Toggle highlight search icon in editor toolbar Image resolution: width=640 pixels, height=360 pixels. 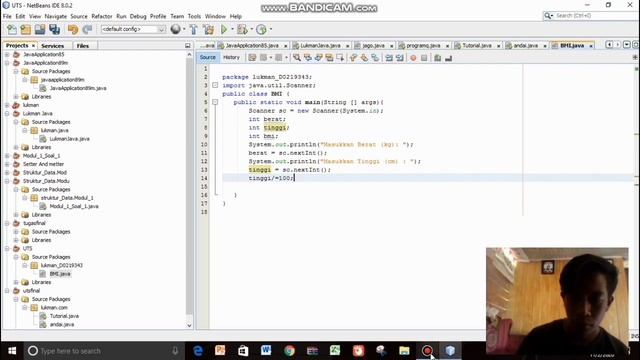[329, 58]
